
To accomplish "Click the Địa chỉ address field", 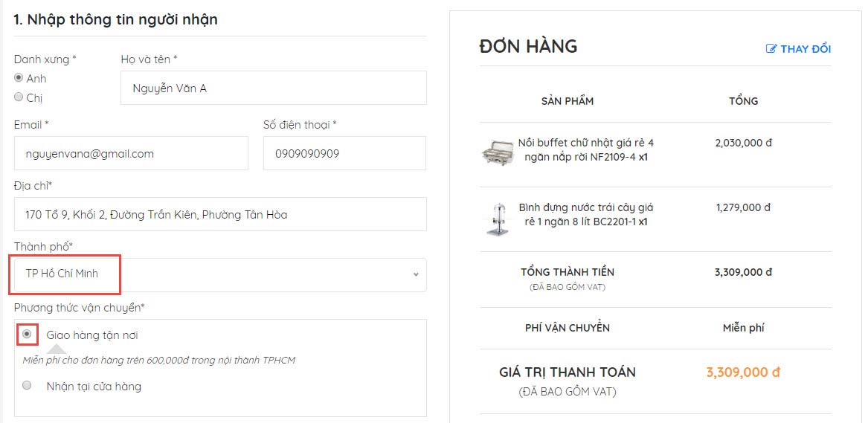I will coord(220,214).
